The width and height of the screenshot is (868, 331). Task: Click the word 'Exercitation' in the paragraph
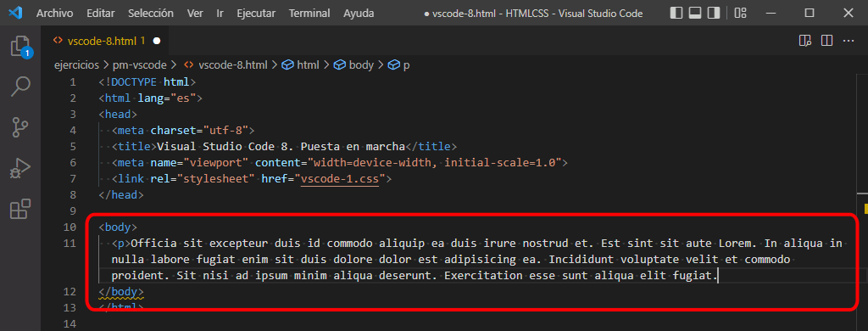coord(483,275)
